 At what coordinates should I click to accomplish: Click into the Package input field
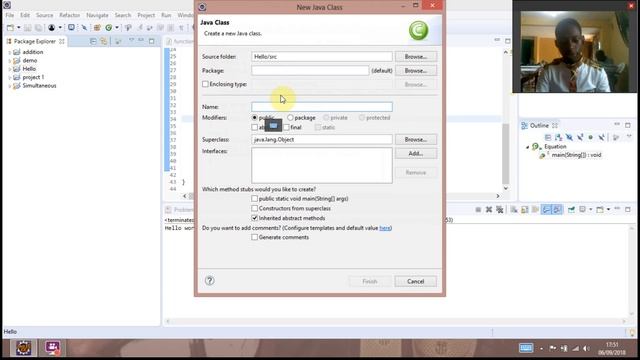click(310, 70)
